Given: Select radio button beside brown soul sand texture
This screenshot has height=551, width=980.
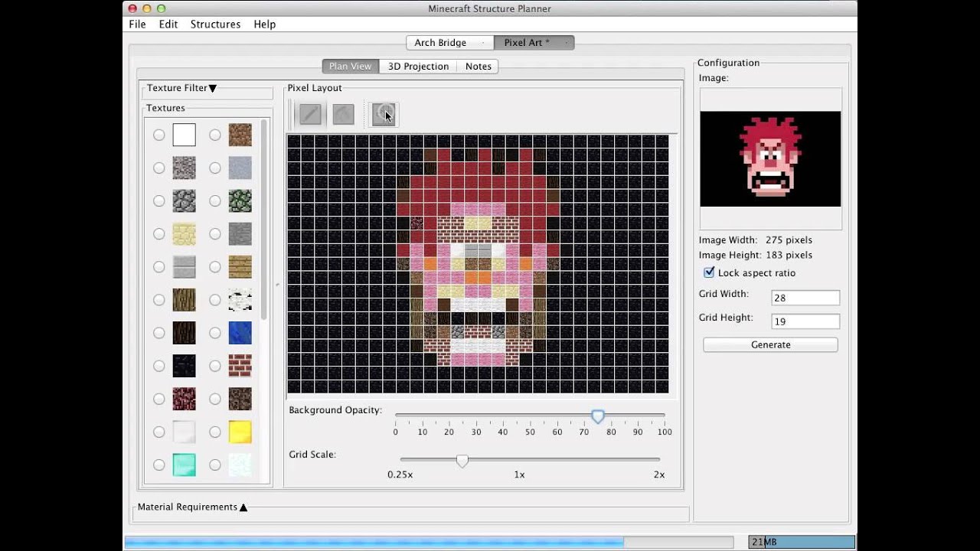Looking at the screenshot, I should (x=215, y=399).
